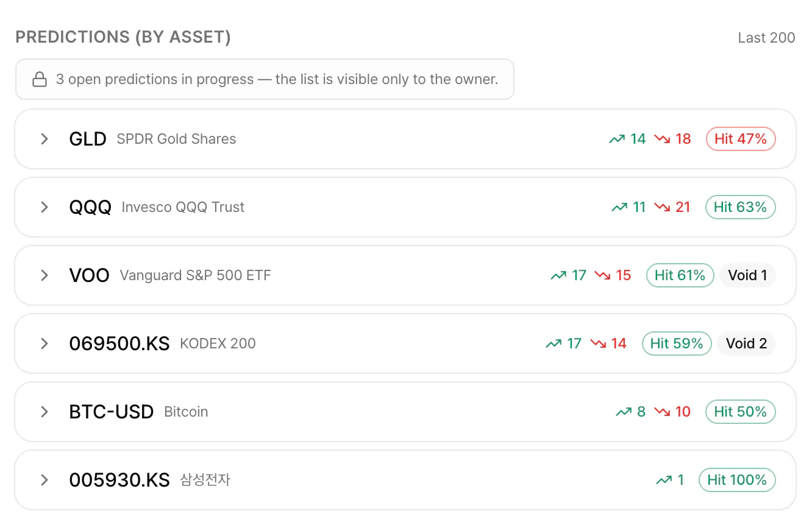Click the Hit 47% badge
The image size is (812, 525).
(x=741, y=139)
